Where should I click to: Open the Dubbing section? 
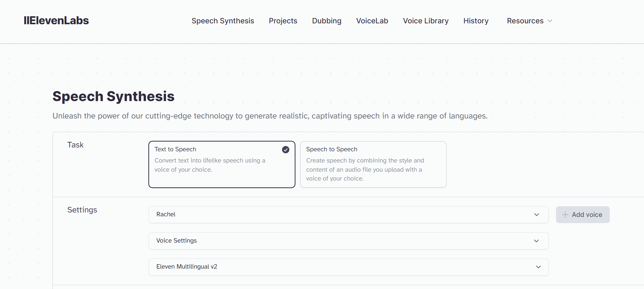point(327,21)
